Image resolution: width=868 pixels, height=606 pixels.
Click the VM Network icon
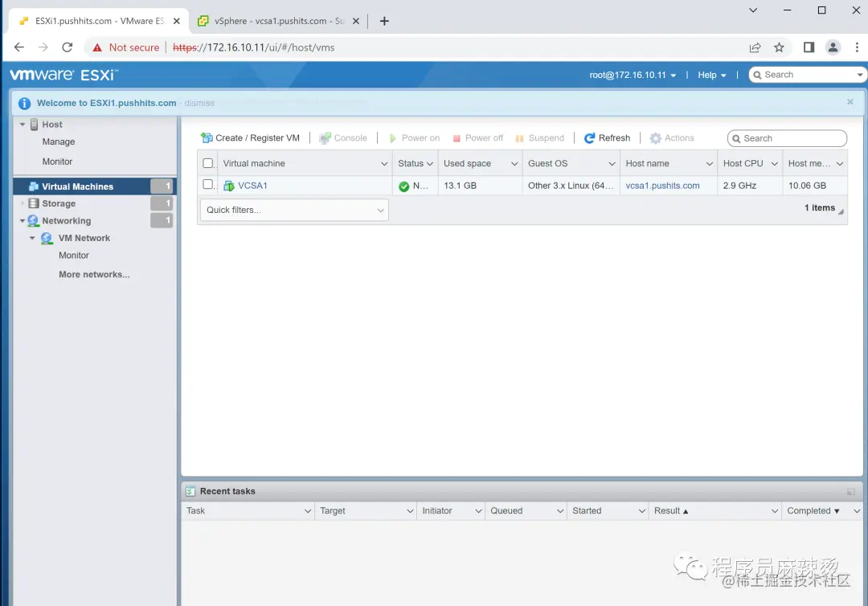pos(47,238)
